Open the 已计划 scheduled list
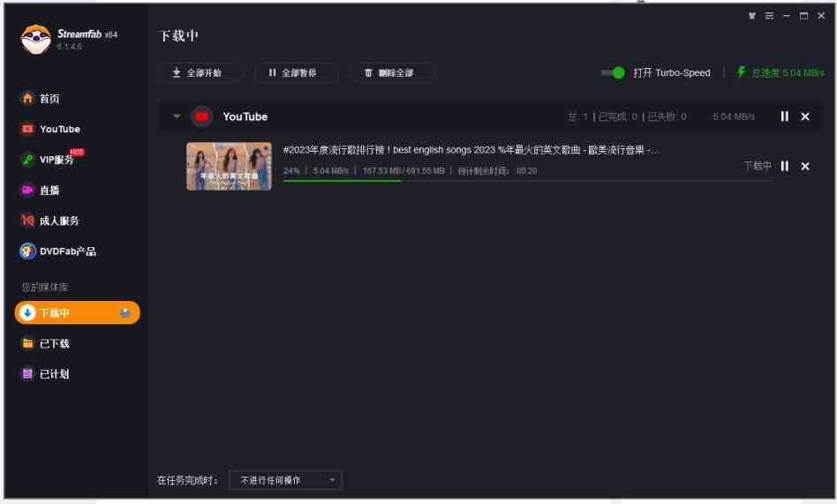The height and width of the screenshot is (504, 837). (x=45, y=373)
